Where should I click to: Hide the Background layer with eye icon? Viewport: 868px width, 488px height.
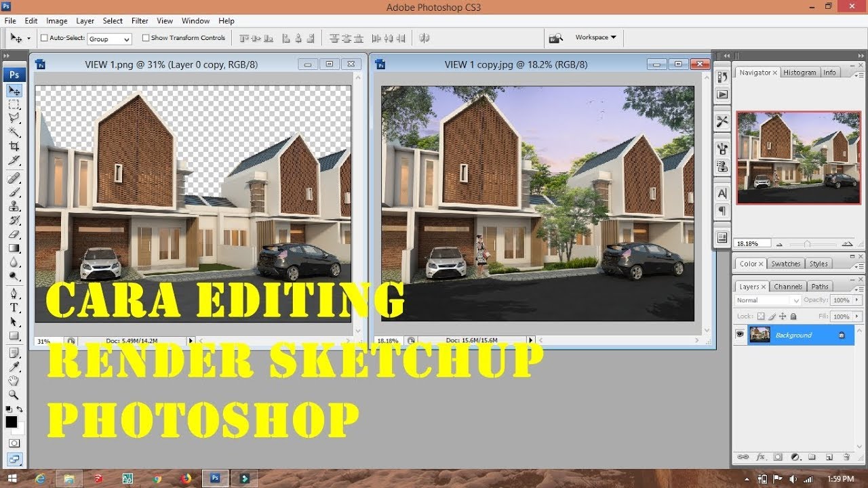740,335
